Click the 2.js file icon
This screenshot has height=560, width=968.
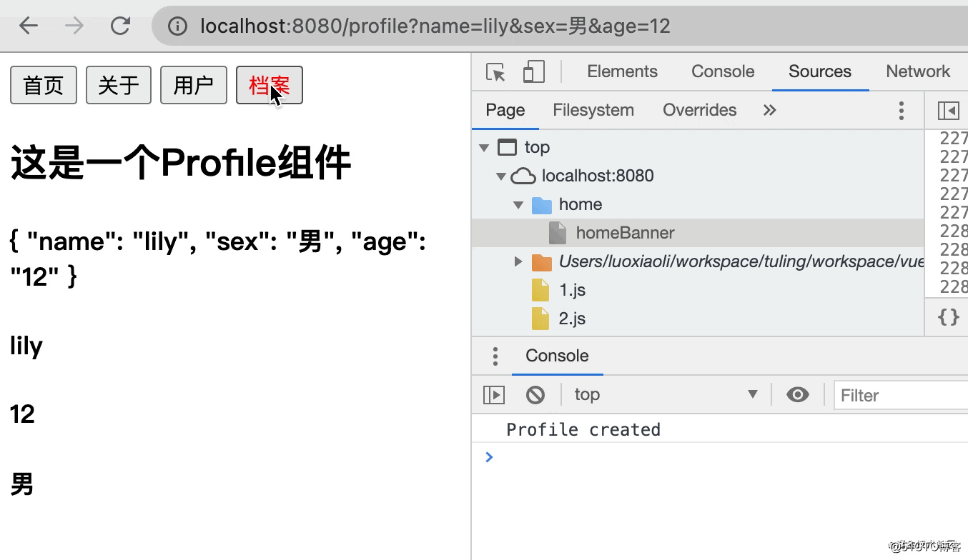pyautogui.click(x=540, y=319)
